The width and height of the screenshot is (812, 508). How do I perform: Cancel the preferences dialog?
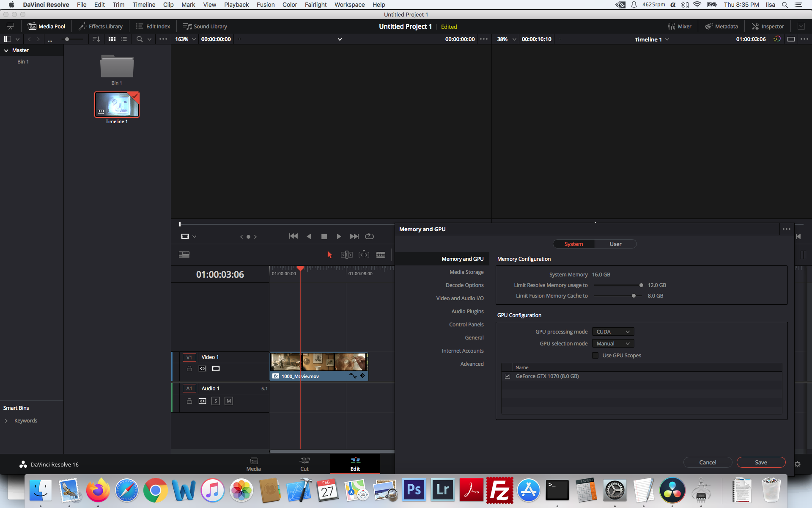point(708,462)
